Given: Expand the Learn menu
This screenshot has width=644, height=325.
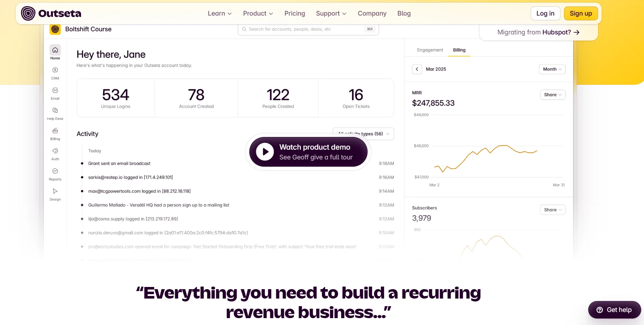Looking at the screenshot, I should point(220,13).
